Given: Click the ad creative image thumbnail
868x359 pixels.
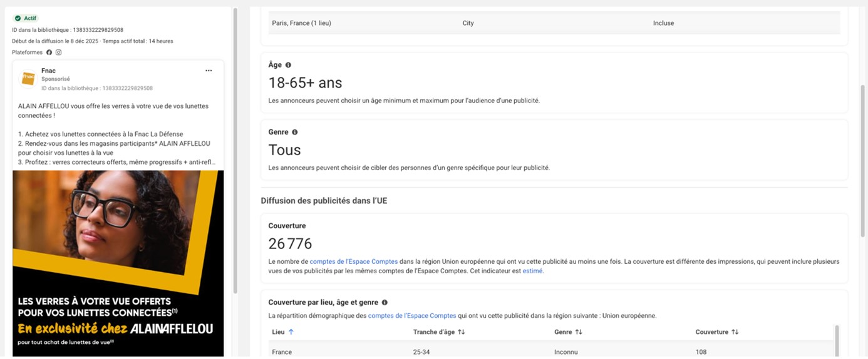Looking at the screenshot, I should pyautogui.click(x=118, y=263).
